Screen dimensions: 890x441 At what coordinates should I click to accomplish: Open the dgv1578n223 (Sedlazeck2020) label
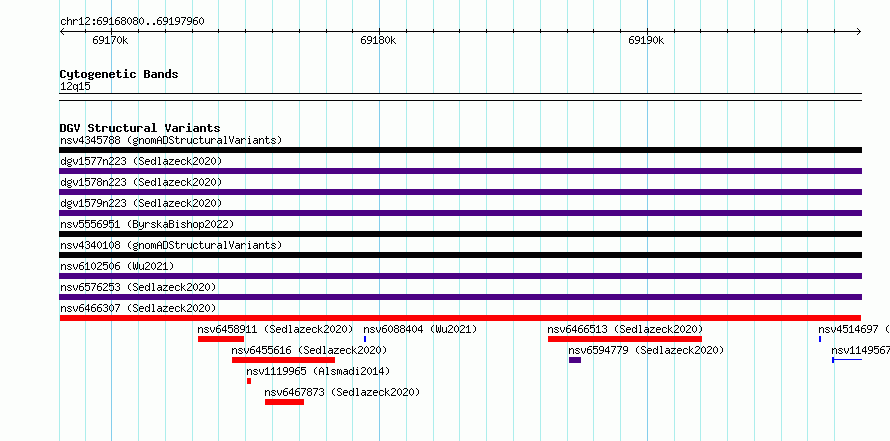141,182
